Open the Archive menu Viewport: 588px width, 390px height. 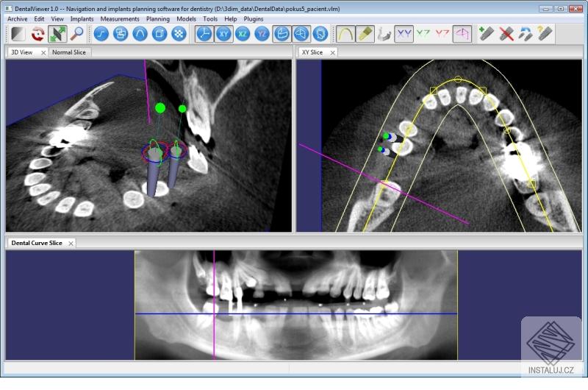(17, 19)
